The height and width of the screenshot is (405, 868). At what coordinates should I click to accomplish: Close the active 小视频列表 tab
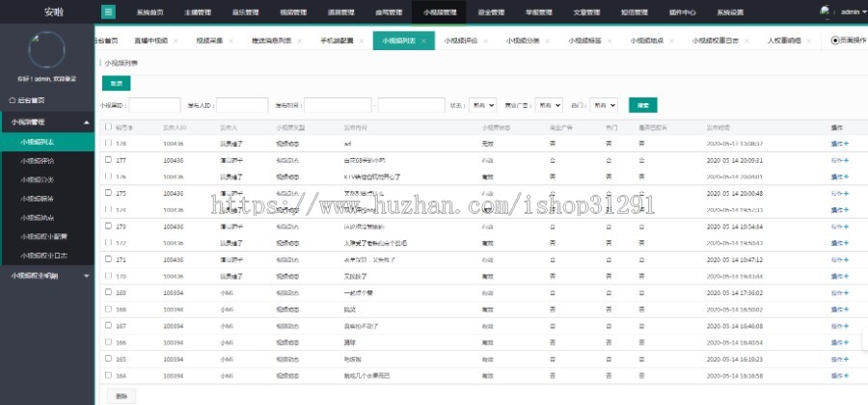coord(423,40)
